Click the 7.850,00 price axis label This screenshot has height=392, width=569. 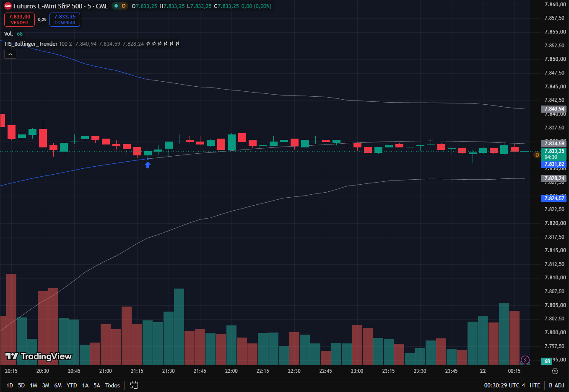555,59
